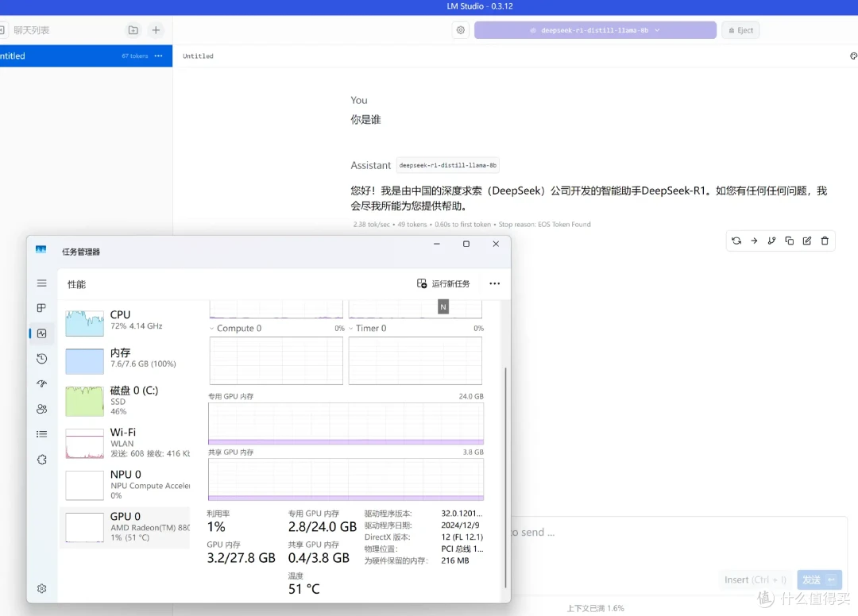Screen dimensions: 858x616
Task: Open Task Manager Details page
Action: 41,434
